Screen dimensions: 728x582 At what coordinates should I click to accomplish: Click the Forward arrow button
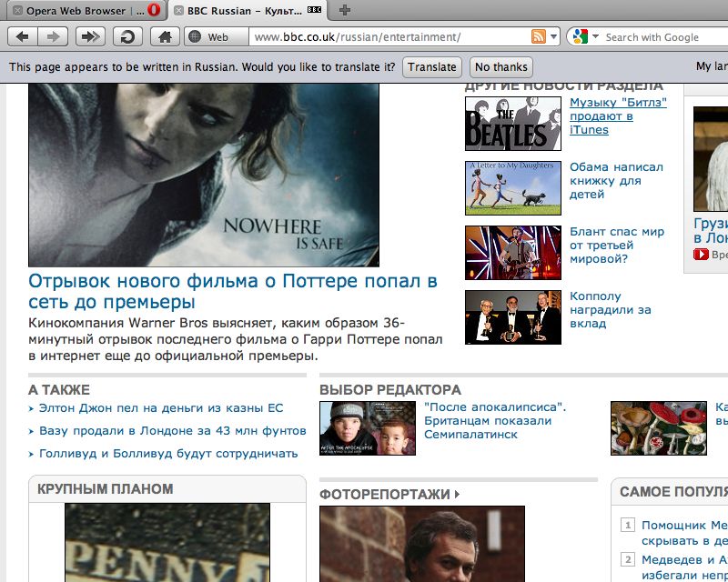(x=54, y=37)
